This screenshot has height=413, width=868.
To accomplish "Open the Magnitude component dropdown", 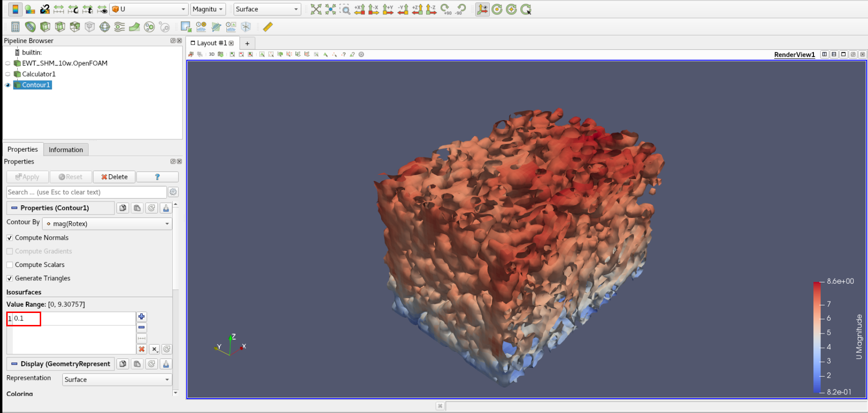I will pos(208,9).
